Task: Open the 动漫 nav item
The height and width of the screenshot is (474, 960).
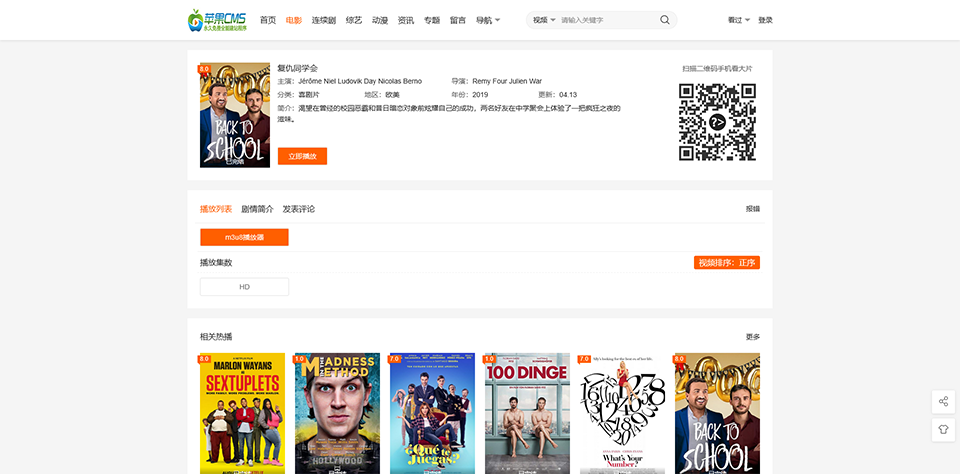Action: [x=380, y=20]
